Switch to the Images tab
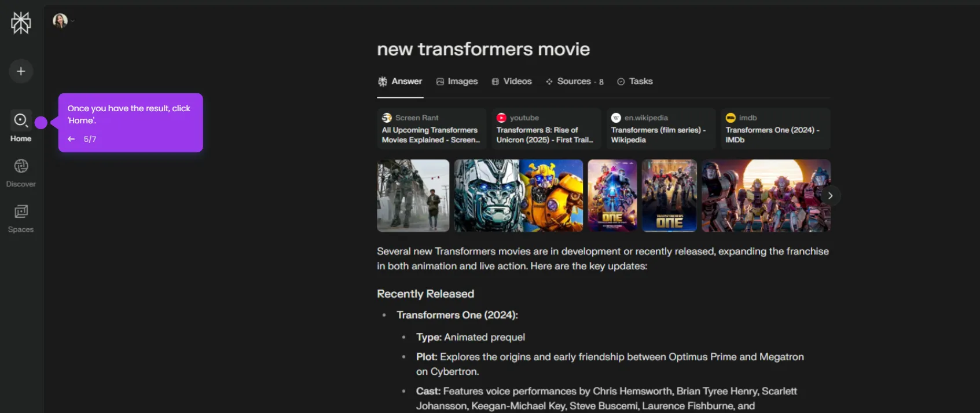Viewport: 980px width, 413px height. click(457, 82)
